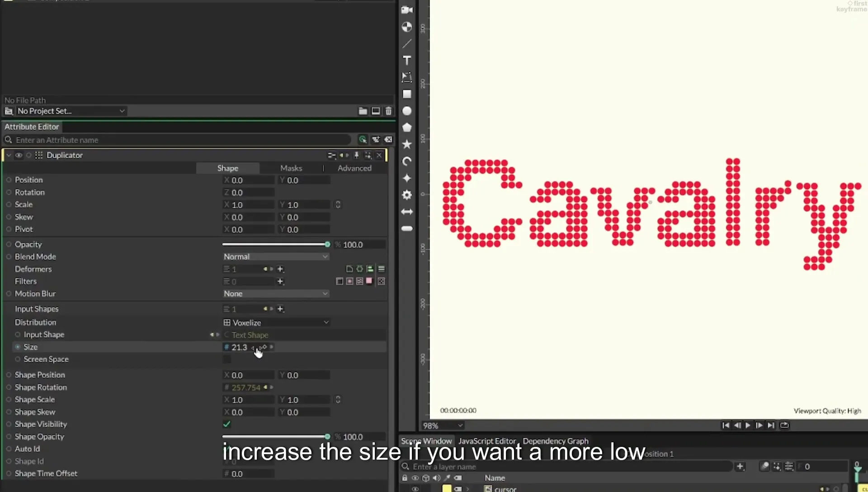Open the Motion Blur None dropdown
The height and width of the screenshot is (492, 868).
(275, 293)
